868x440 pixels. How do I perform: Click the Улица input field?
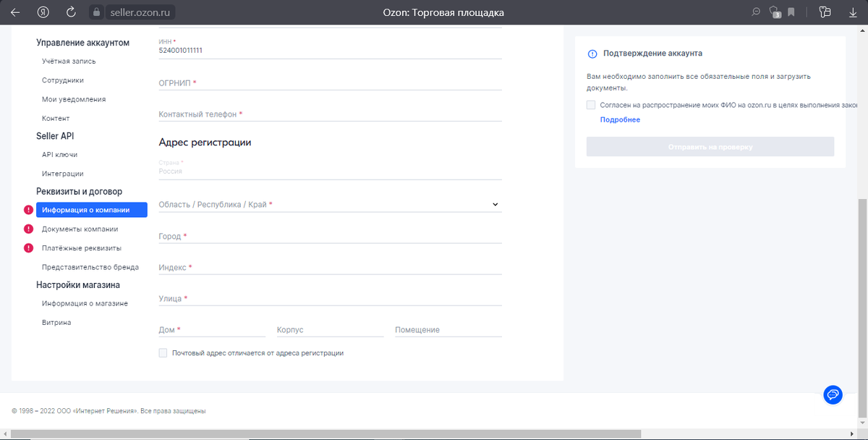point(330,298)
